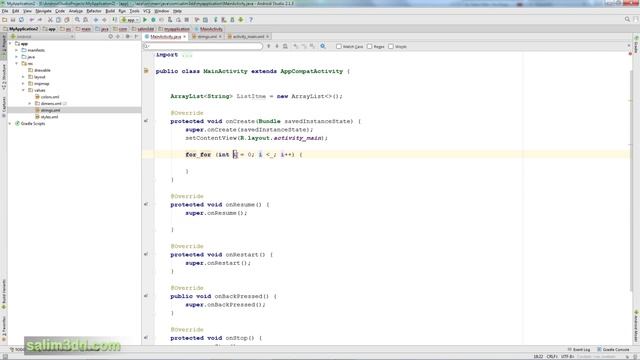Click the Find magnifier toolbar icon
The height and width of the screenshot is (360, 640).
click(77, 20)
